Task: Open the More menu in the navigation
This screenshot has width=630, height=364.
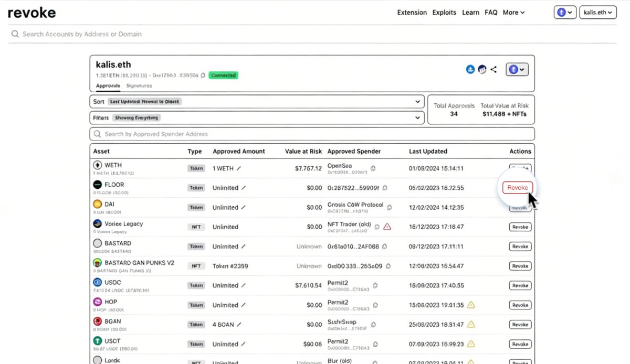Action: (513, 13)
